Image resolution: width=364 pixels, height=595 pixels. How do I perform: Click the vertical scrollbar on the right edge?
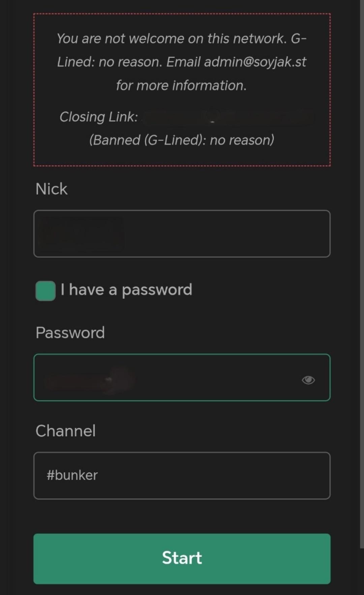point(362,270)
